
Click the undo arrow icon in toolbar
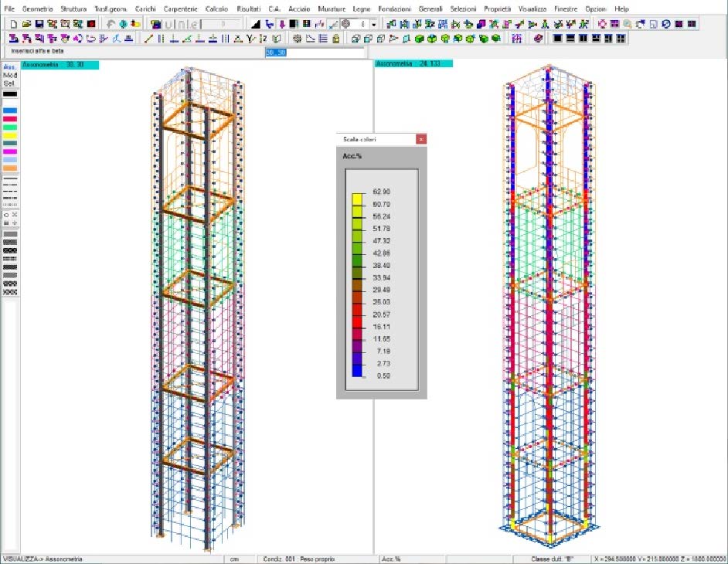[x=111, y=24]
